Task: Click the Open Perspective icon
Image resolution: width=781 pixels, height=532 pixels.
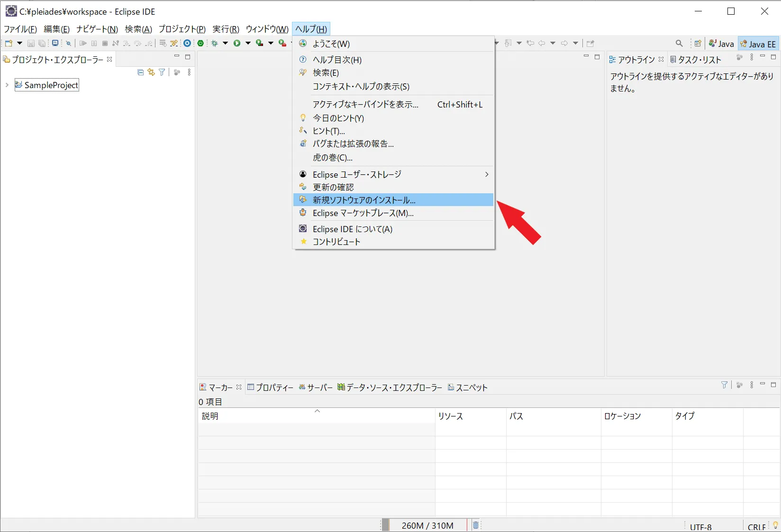Action: [x=698, y=43]
